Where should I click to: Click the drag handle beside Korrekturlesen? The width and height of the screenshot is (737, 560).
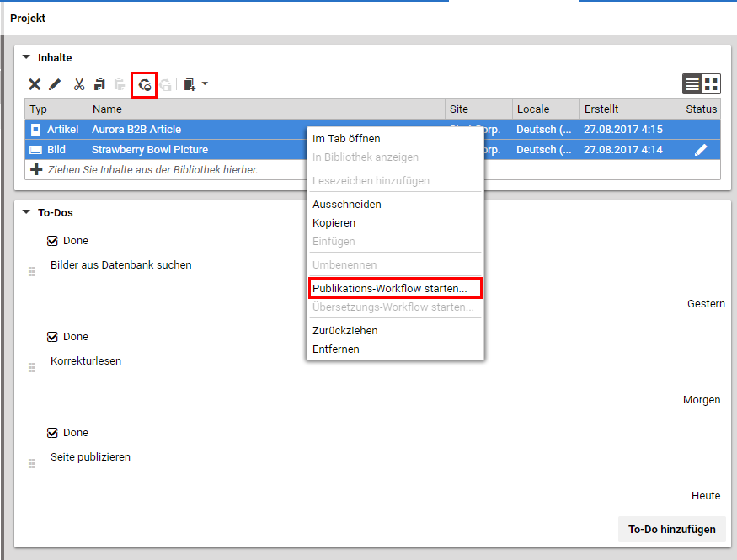pyautogui.click(x=32, y=368)
